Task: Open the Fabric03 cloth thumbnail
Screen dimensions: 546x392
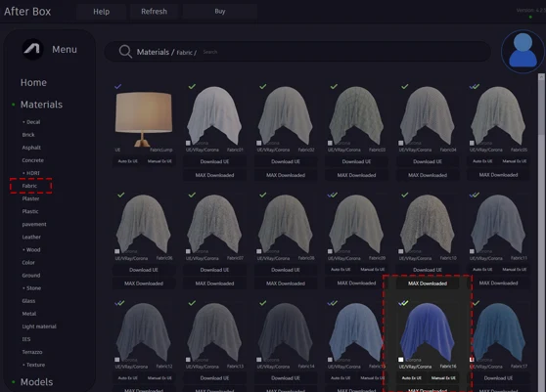Action: pyautogui.click(x=356, y=115)
